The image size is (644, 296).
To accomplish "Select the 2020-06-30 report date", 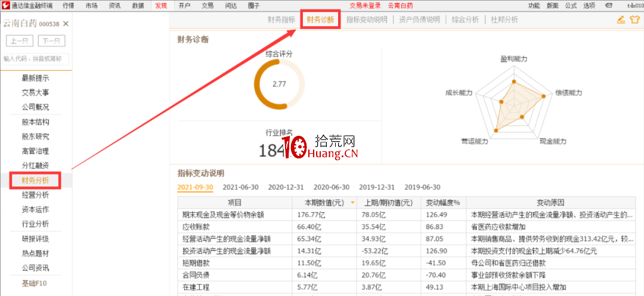I will pyautogui.click(x=332, y=187).
